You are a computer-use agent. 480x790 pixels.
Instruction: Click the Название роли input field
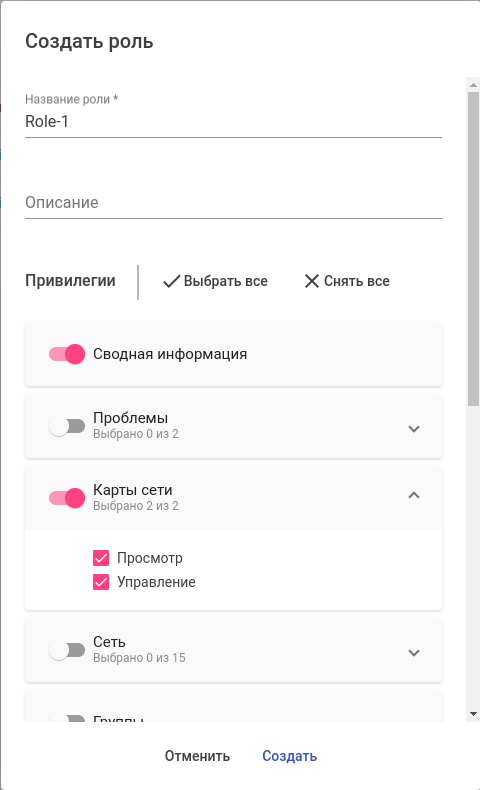(x=233, y=121)
